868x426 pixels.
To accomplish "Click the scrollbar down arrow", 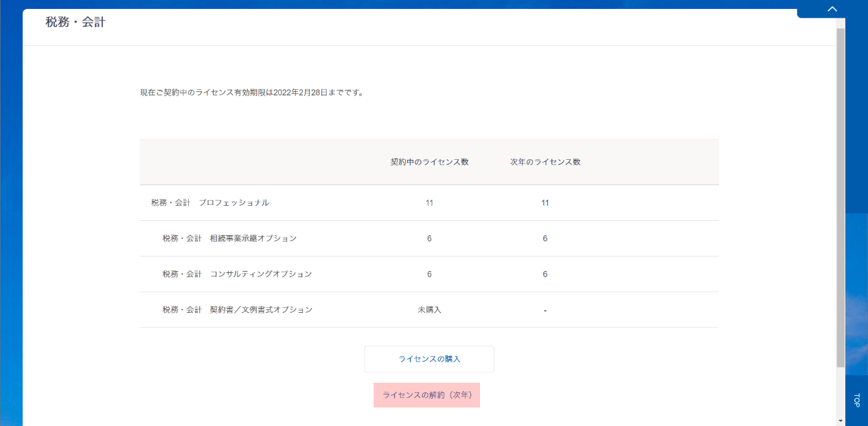I will (841, 420).
